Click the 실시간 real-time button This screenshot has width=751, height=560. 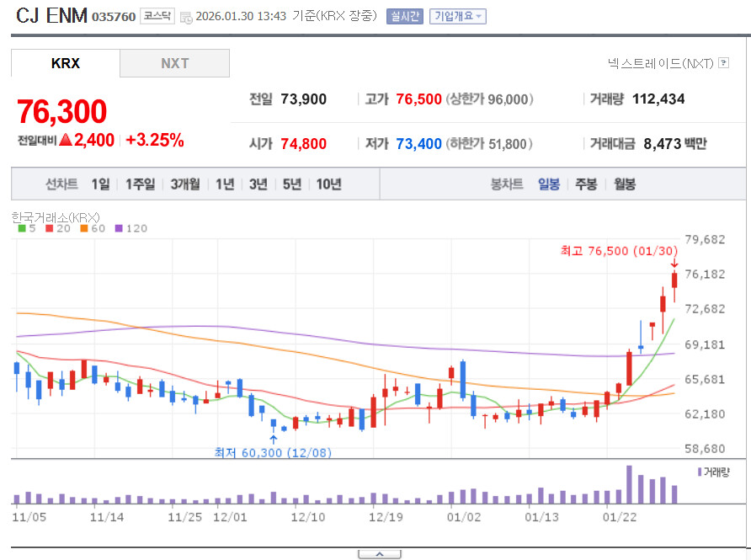pyautogui.click(x=405, y=16)
